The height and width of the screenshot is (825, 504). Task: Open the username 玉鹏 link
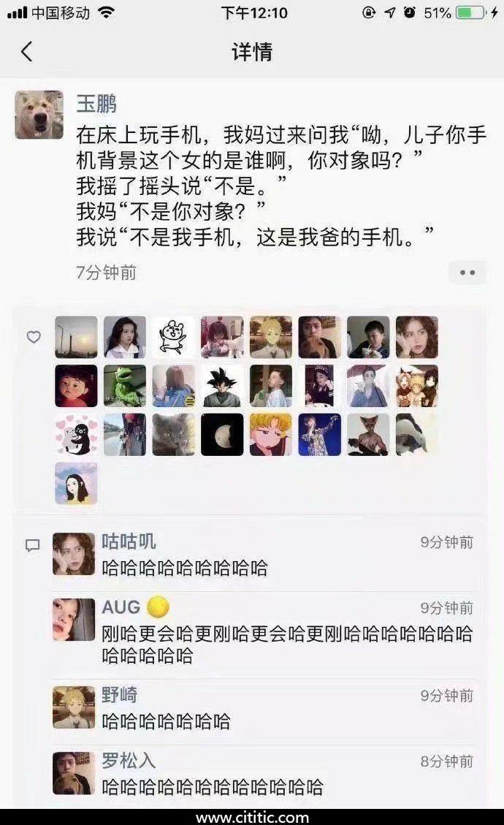tap(96, 104)
